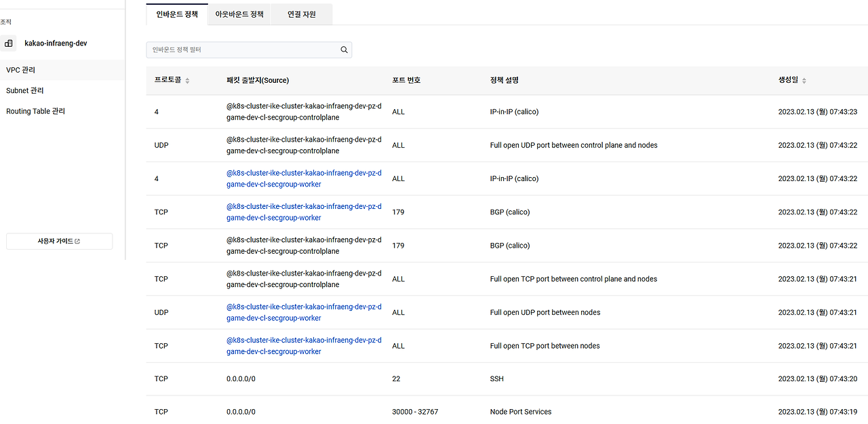Viewport: 868px width, 424px height.
Task: Click the date 2023.02.13 (월) 07:43:19
Action: tap(818, 412)
